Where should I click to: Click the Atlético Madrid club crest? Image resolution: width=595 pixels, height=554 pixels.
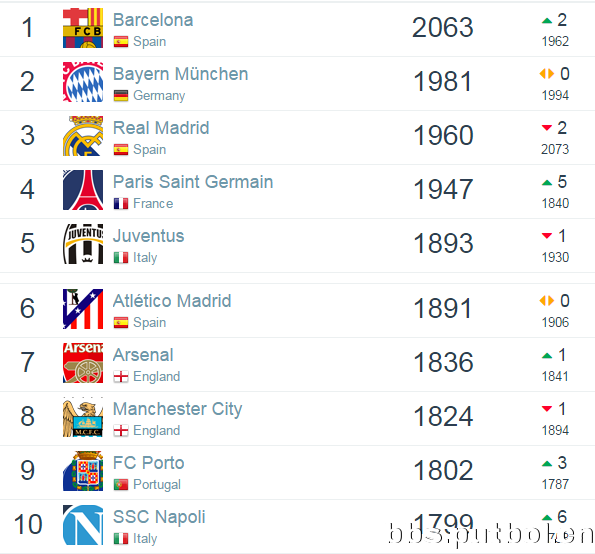pyautogui.click(x=83, y=309)
